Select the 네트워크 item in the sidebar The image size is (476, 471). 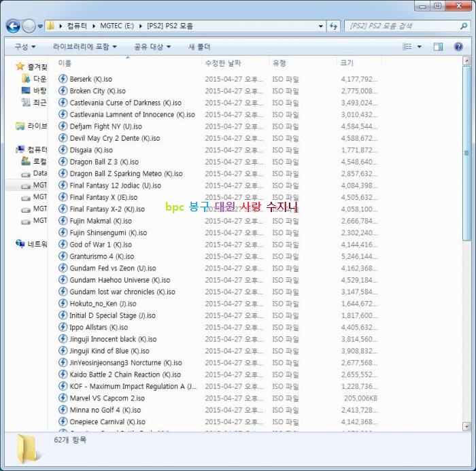(31, 244)
